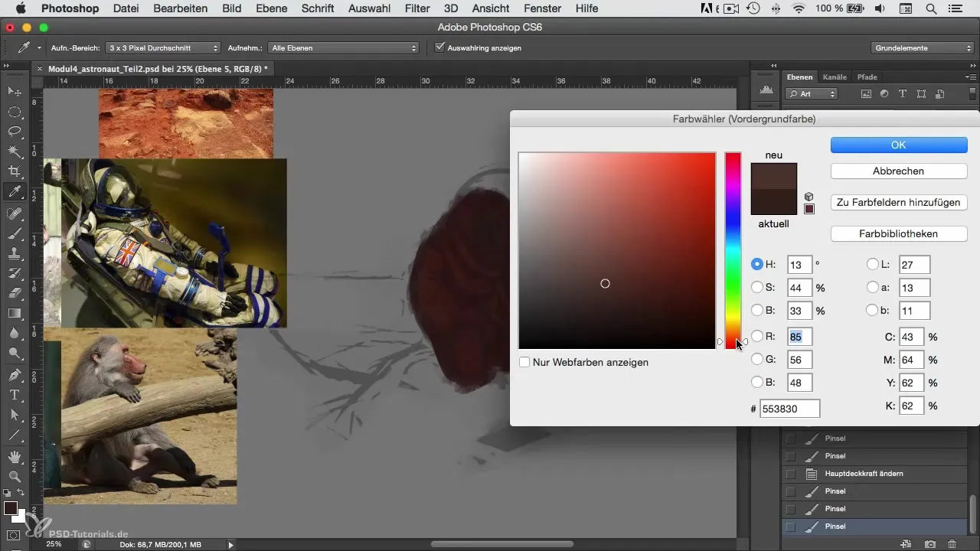Toggle Auswahlring anzeigen checkbox
This screenshot has width=980, height=551.
439,47
